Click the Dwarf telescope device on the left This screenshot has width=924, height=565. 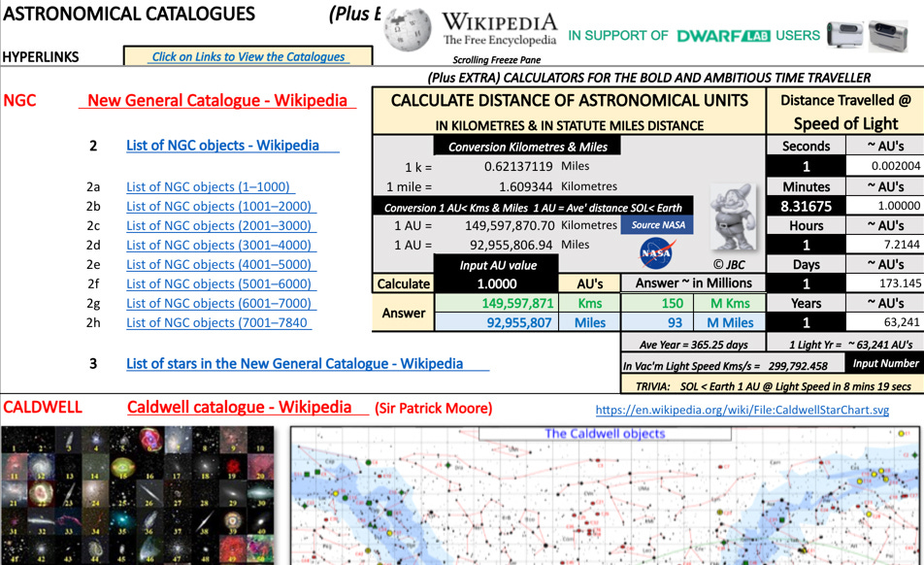click(x=843, y=34)
